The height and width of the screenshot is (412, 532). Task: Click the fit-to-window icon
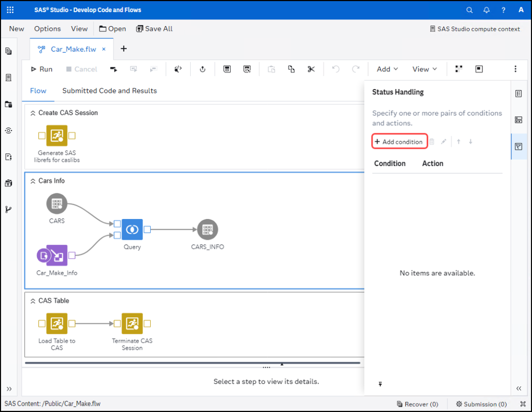click(479, 69)
